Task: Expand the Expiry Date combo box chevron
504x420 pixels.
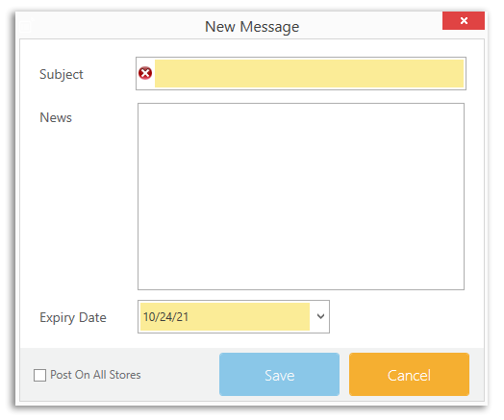Action: click(320, 316)
